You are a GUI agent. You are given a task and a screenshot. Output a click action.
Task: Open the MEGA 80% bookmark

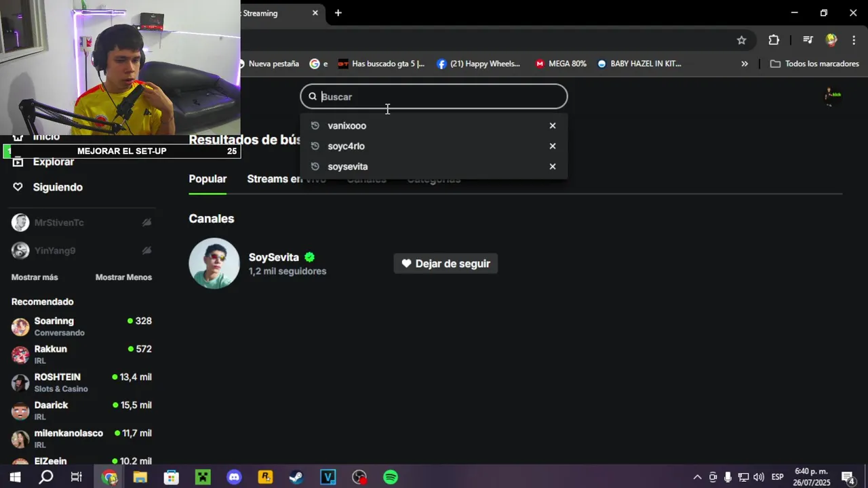point(561,64)
